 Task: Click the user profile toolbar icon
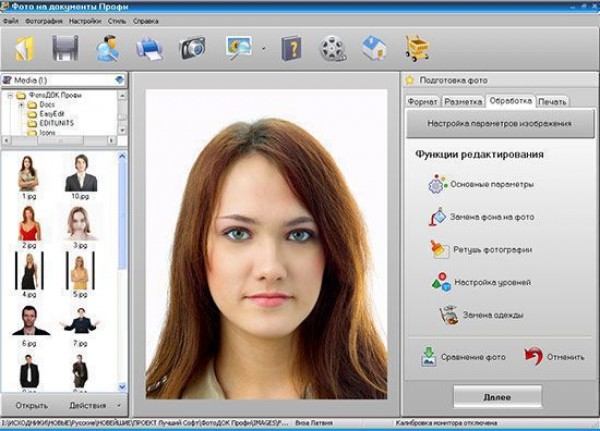[x=107, y=48]
